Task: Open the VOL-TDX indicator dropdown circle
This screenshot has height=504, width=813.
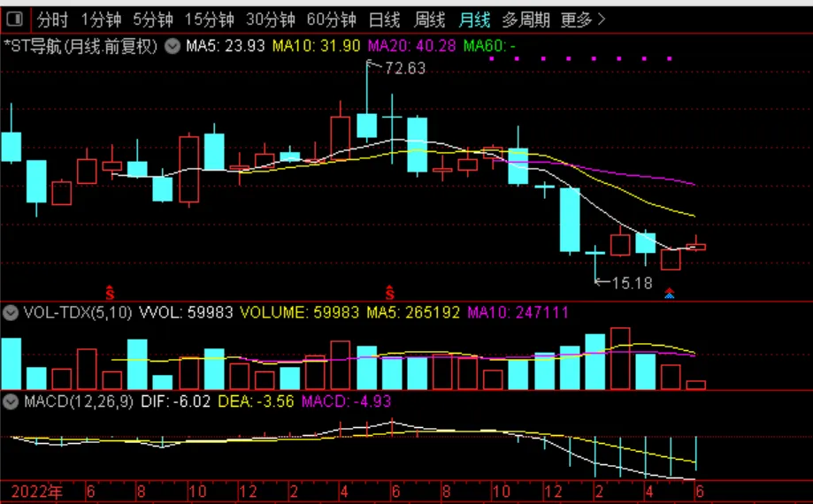Action: 11,313
